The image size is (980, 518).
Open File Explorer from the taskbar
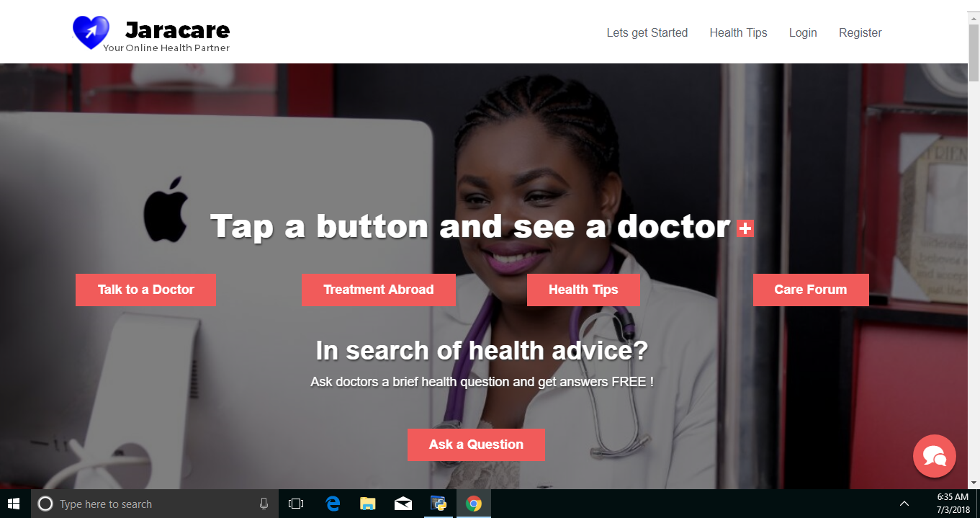click(x=368, y=504)
